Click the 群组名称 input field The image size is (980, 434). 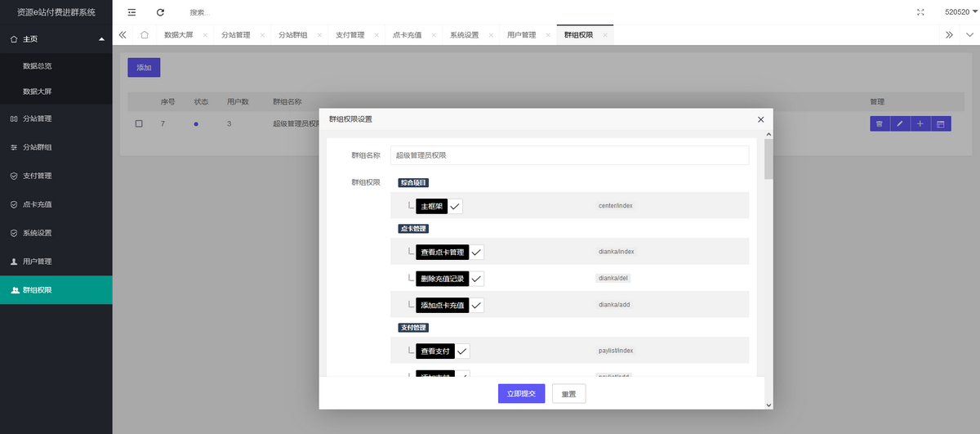coord(569,155)
